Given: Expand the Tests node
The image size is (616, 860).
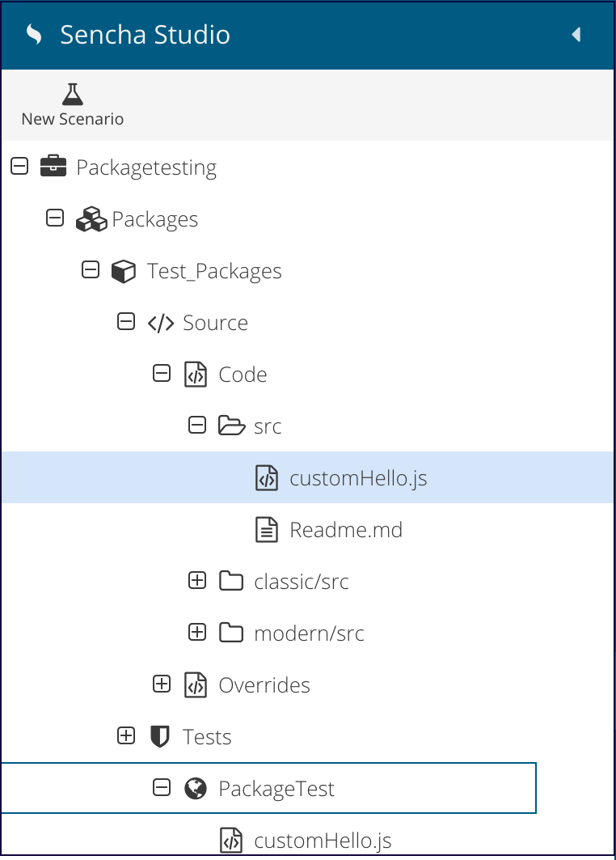Looking at the screenshot, I should 126,735.
